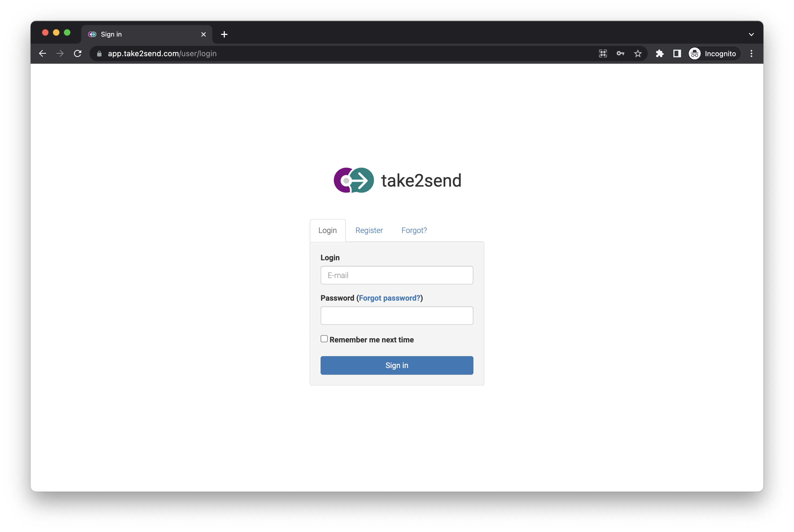This screenshot has width=794, height=532.
Task: Click the lock icon in address bar
Action: pos(99,53)
